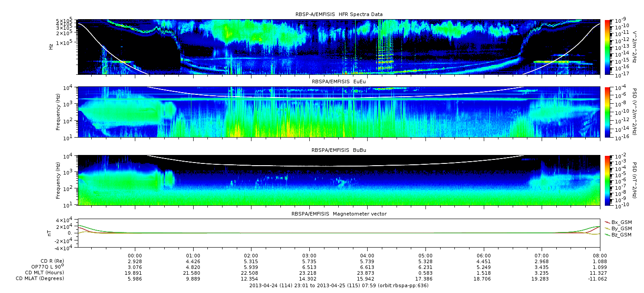This screenshot has width=644, height=293.
Task: Select the Magnetometer vector panel title
Action: point(339,214)
